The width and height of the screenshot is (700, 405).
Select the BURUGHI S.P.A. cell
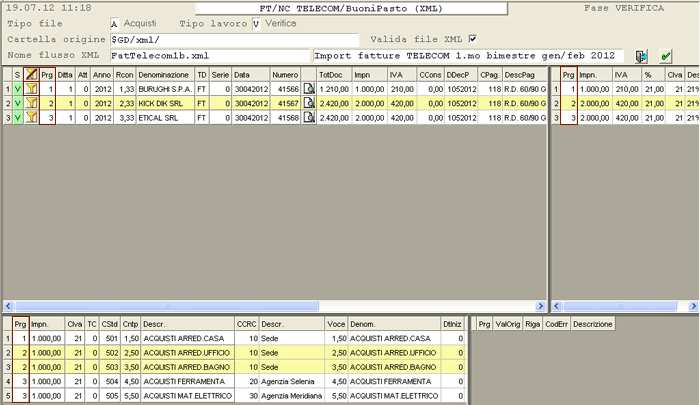(x=165, y=89)
